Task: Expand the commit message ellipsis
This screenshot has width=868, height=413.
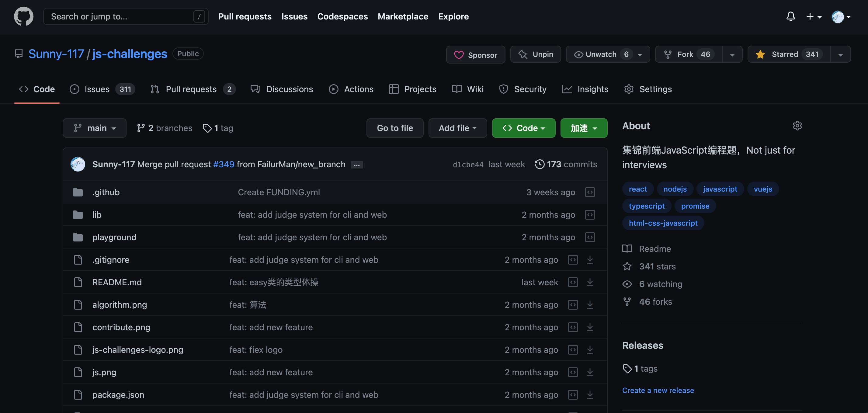Action: (x=356, y=165)
